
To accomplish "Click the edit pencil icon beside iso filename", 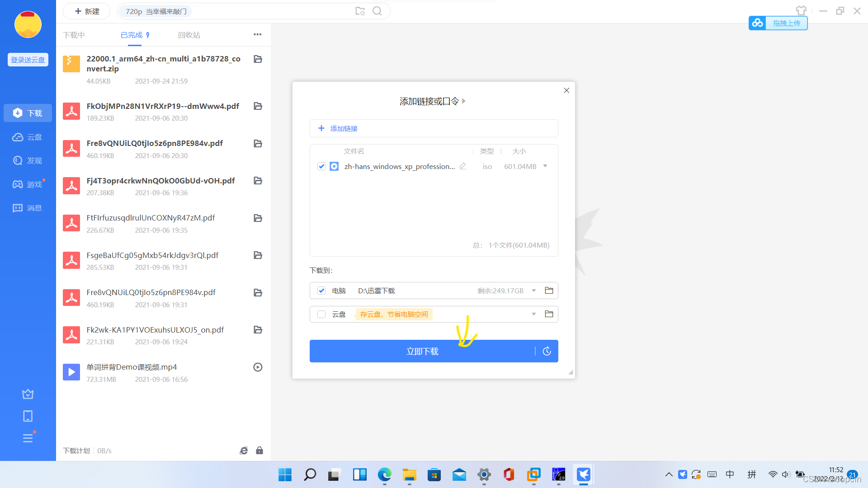I will click(462, 166).
